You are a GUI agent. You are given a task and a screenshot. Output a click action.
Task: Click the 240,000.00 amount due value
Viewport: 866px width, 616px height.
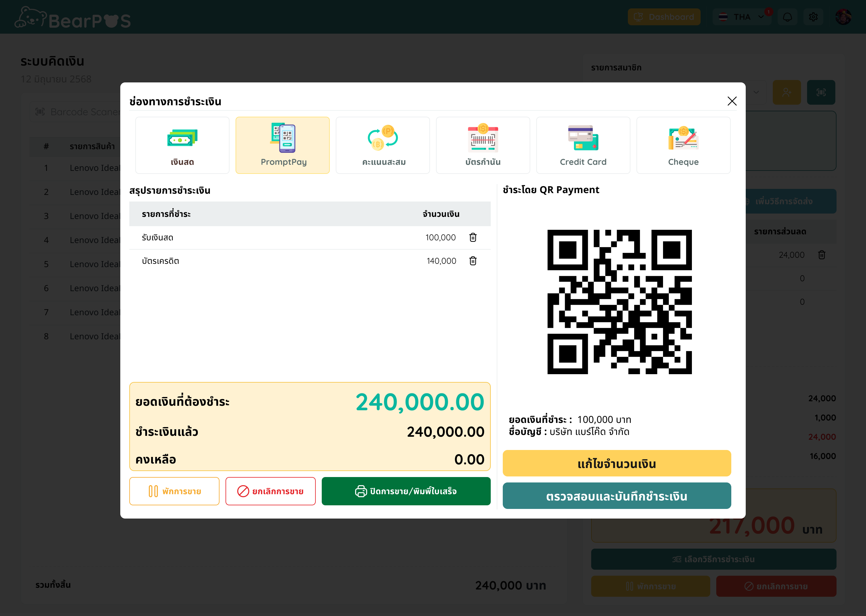point(420,402)
